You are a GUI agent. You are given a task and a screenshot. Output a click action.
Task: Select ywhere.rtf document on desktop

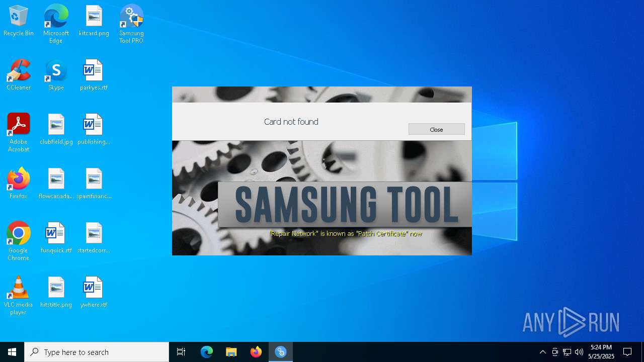coord(94,293)
